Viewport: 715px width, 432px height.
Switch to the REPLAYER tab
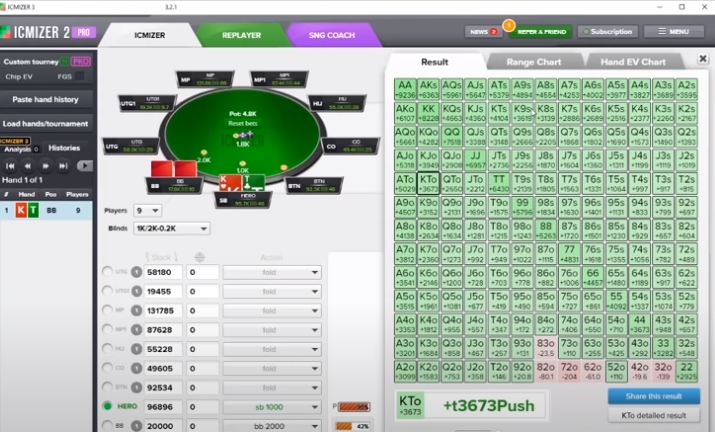point(241,35)
